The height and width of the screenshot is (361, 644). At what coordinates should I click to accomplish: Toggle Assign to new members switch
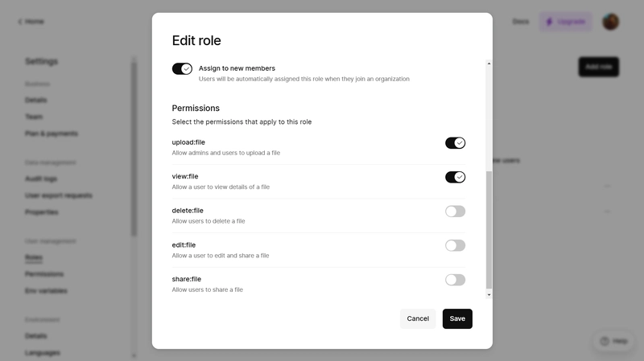click(x=182, y=68)
